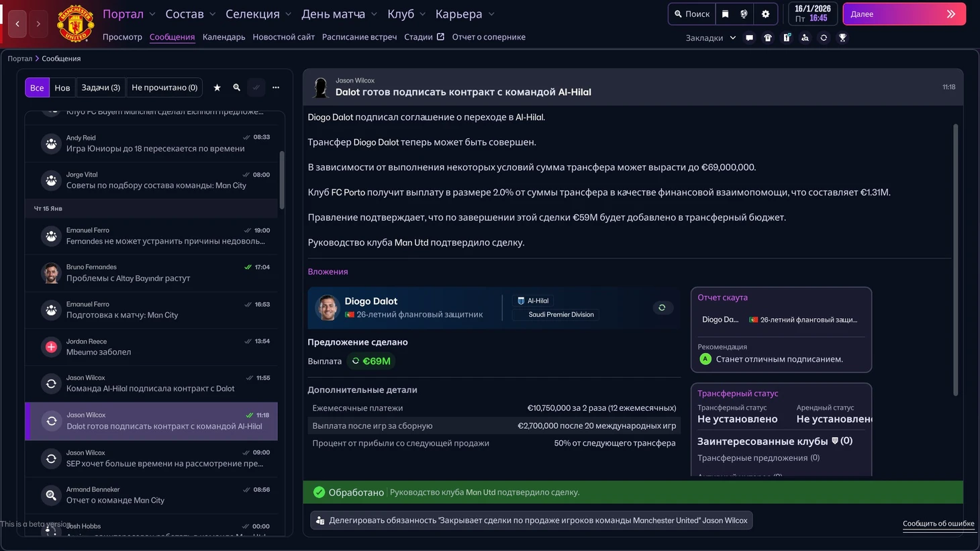Open the bookmark icon next to Поиск
Image resolution: width=980 pixels, height=551 pixels.
[x=725, y=14]
